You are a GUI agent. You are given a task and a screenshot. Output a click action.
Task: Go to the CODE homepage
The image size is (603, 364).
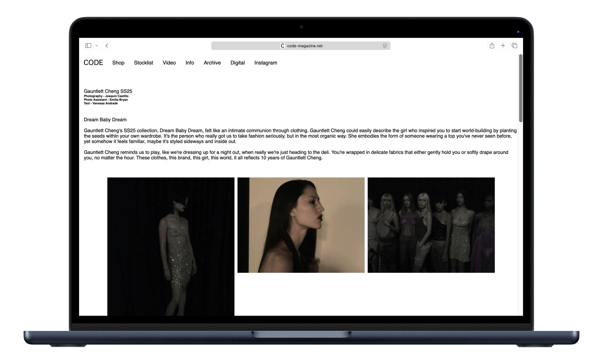tap(93, 62)
